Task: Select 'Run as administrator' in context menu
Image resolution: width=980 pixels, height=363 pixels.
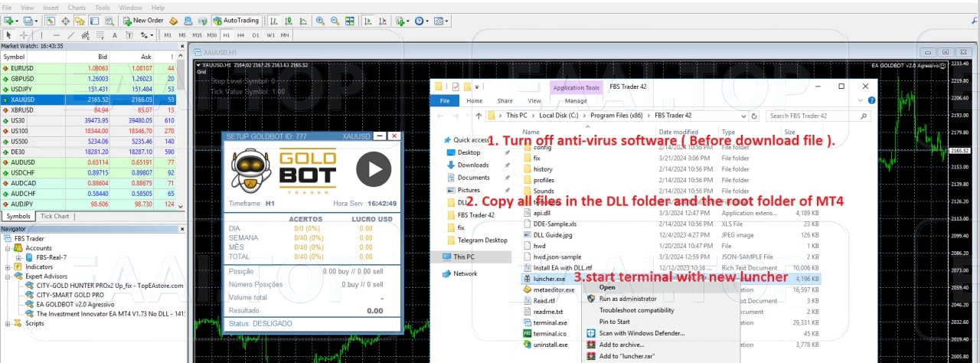Action: (627, 299)
